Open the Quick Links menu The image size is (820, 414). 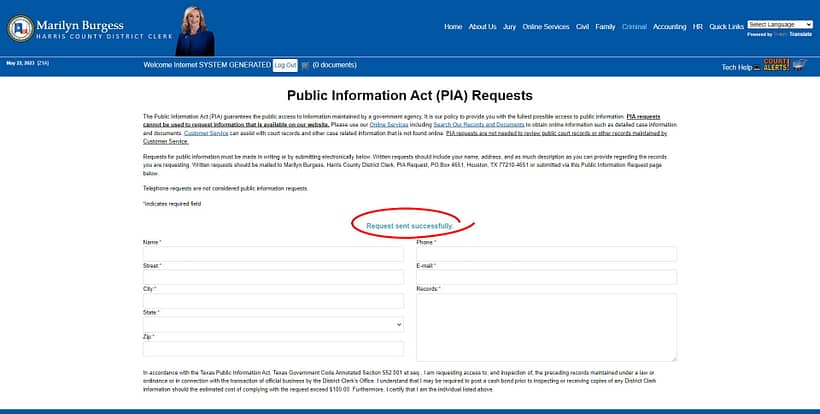tap(726, 27)
